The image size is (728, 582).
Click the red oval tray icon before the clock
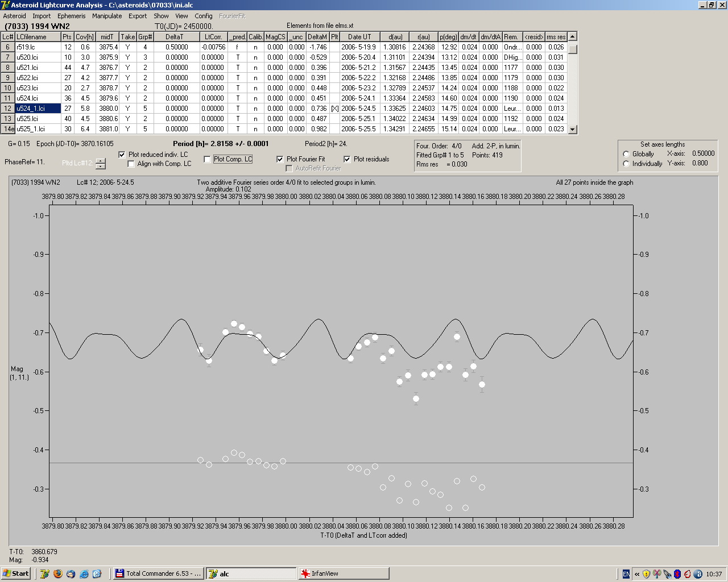click(687, 574)
